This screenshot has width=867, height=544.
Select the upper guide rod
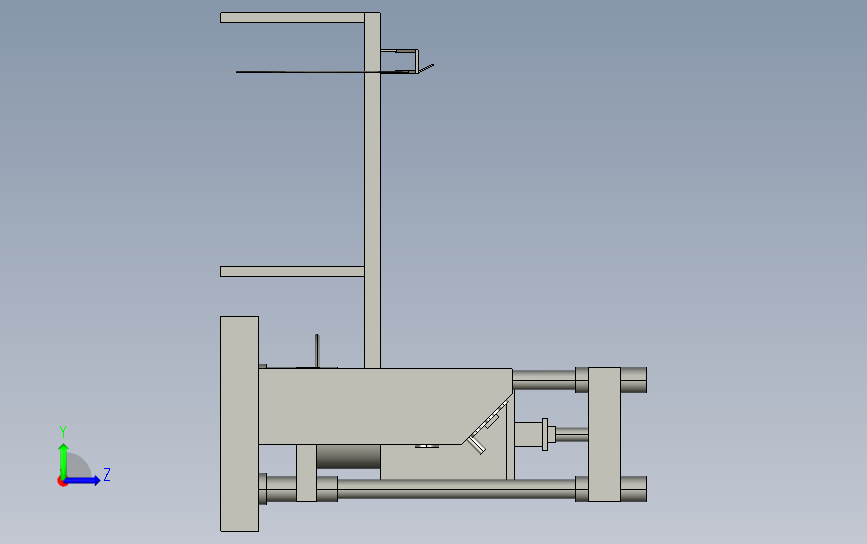pyautogui.click(x=544, y=380)
